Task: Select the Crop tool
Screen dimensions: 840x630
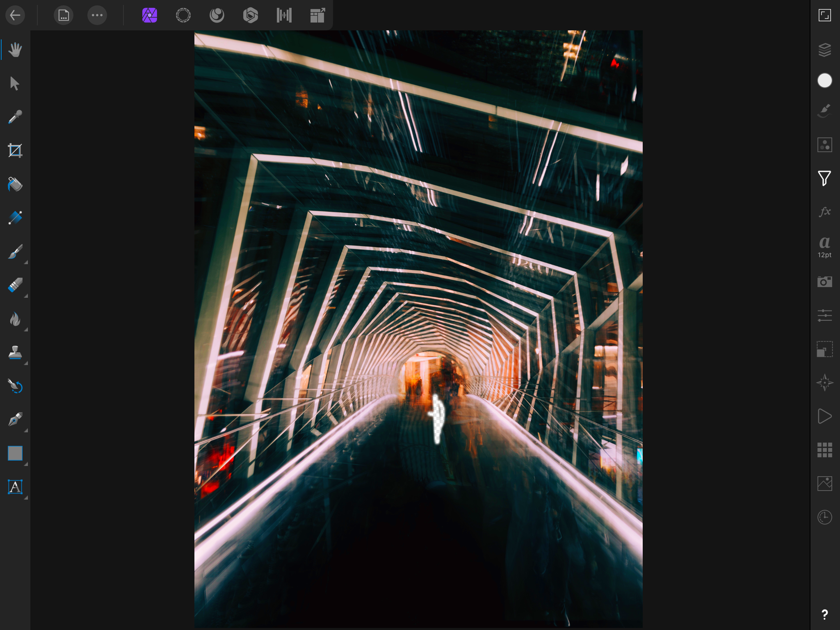Action: tap(15, 151)
